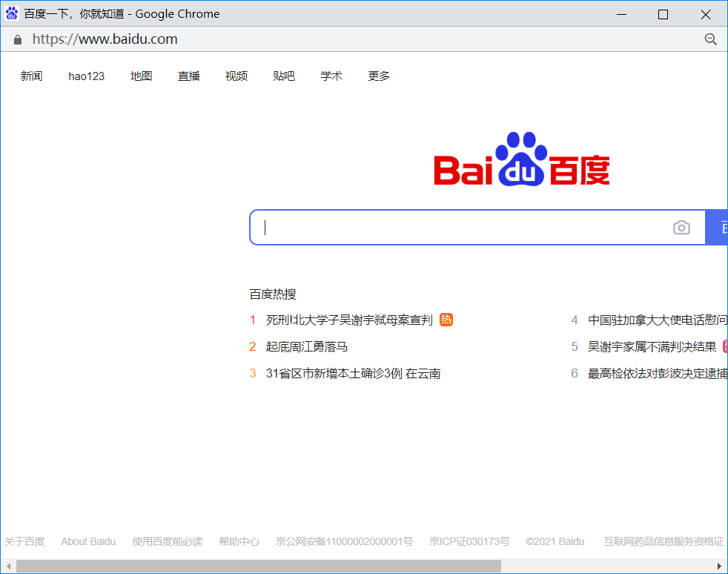The width and height of the screenshot is (728, 574).
Task: Click rank number 5 in hot search
Action: 575,347
